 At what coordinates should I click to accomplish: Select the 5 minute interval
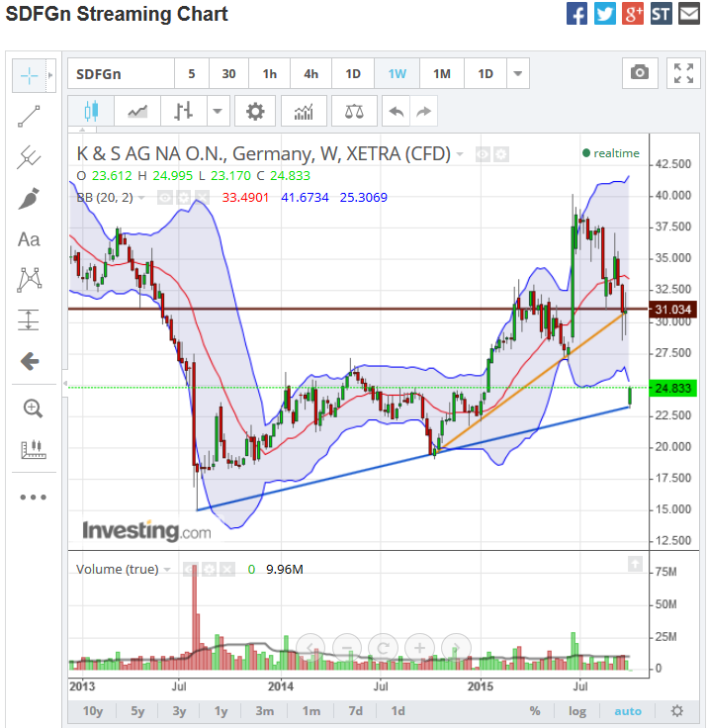pyautogui.click(x=192, y=73)
